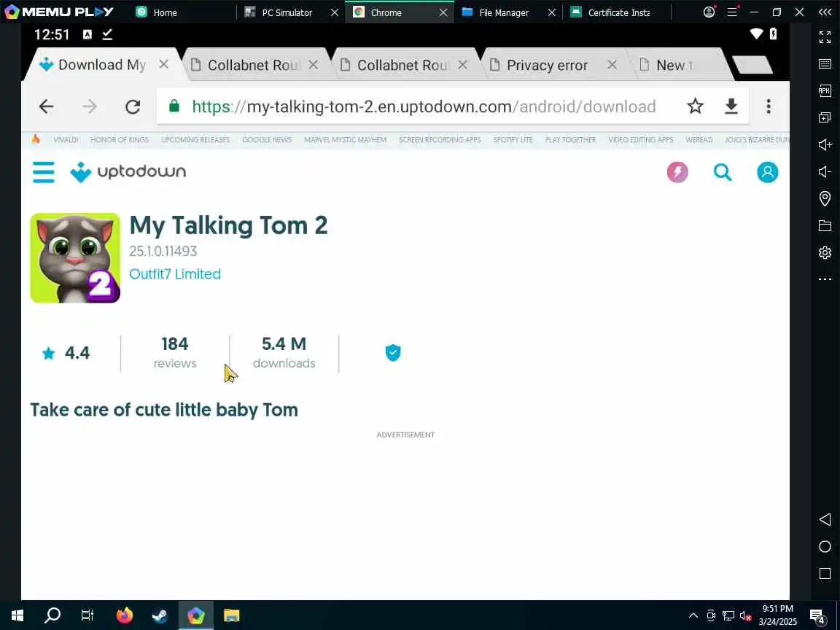Open the SPOTIFY LITE trending link
This screenshot has width=840, height=630.
(x=513, y=140)
